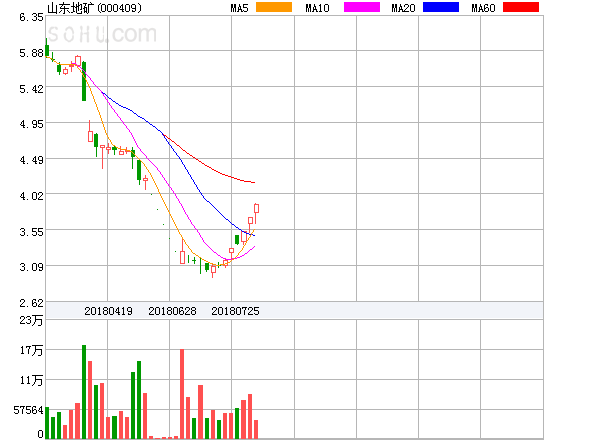Click the tallest red volume bar
This screenshot has width=600, height=440.
point(182,394)
